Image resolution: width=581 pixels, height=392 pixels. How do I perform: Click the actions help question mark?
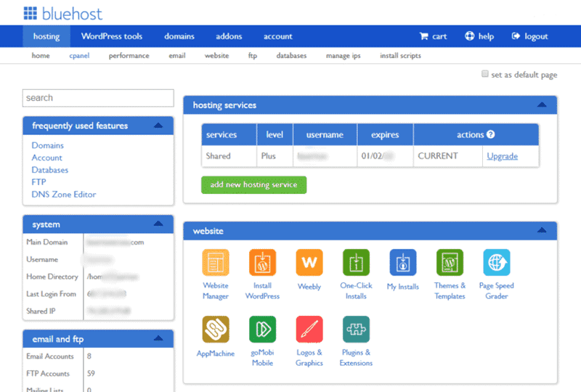(491, 134)
